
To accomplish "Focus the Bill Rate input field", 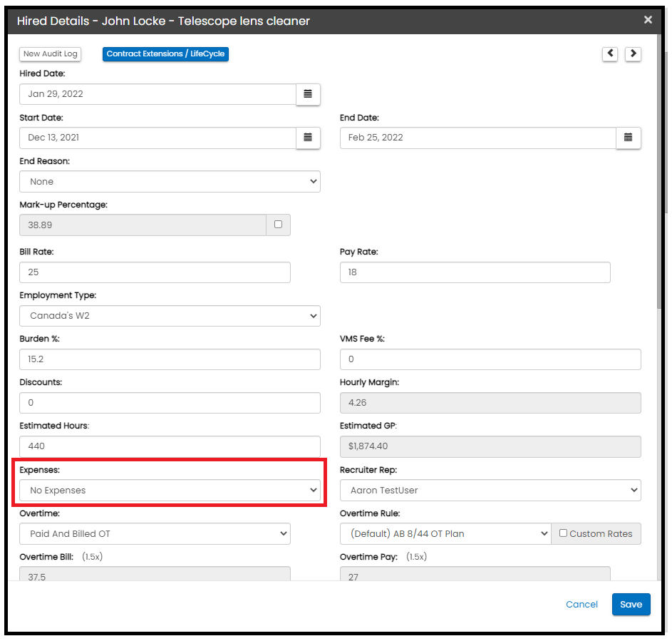I will click(155, 272).
